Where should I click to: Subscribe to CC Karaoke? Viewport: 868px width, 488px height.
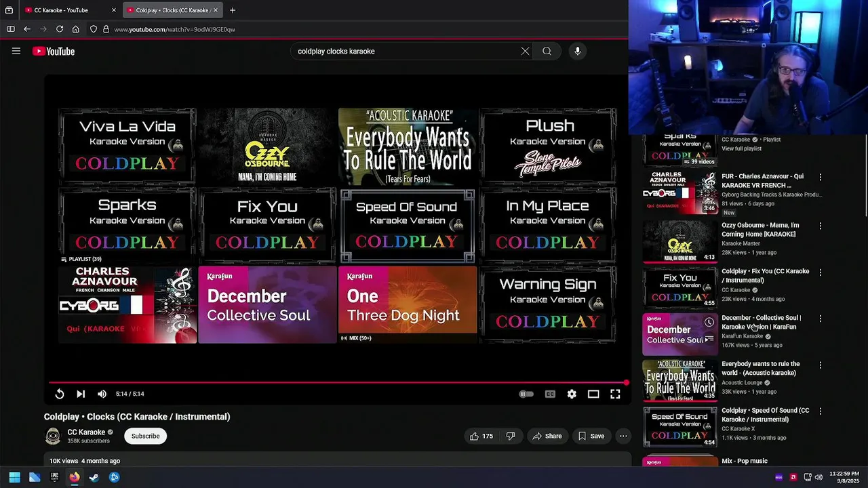(x=145, y=436)
